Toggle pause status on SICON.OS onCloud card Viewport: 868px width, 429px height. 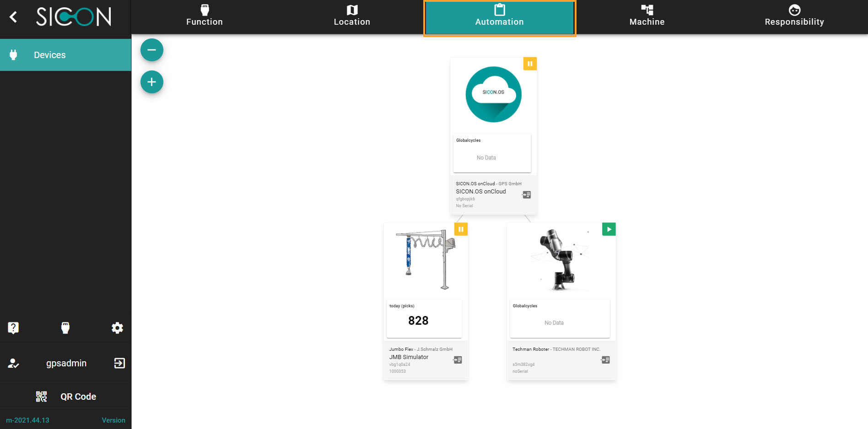[x=530, y=64]
